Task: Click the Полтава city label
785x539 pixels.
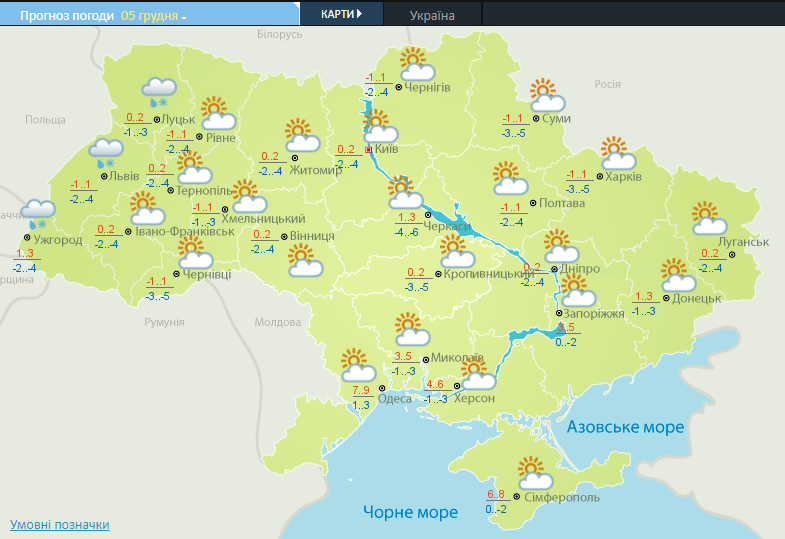Action: coord(563,203)
